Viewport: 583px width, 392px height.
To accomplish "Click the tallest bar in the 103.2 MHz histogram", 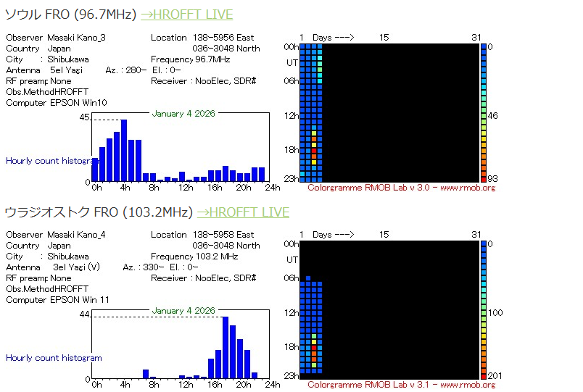I will point(226,347).
